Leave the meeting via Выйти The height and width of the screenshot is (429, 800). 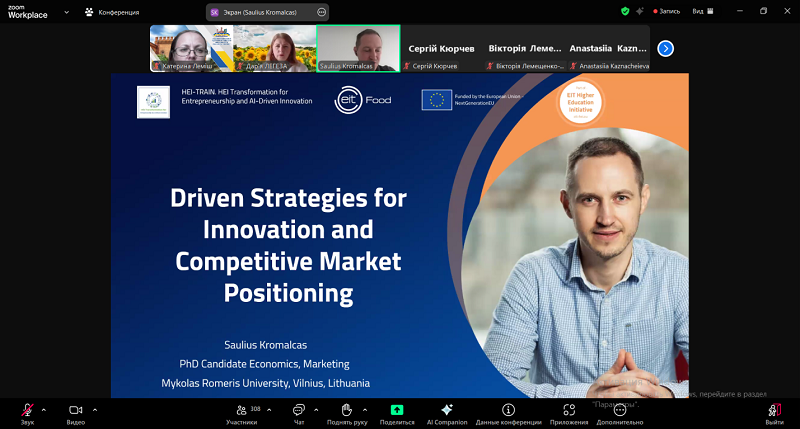pos(774,414)
